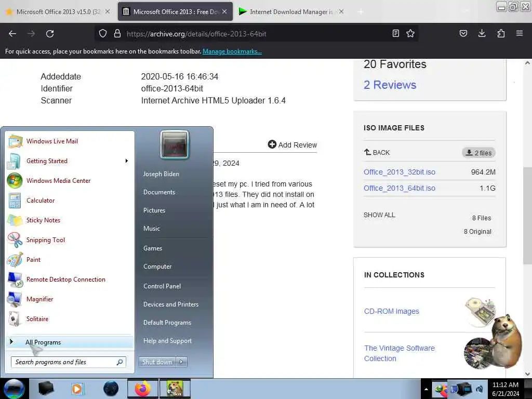Open tracking protection shield icon

(103, 34)
